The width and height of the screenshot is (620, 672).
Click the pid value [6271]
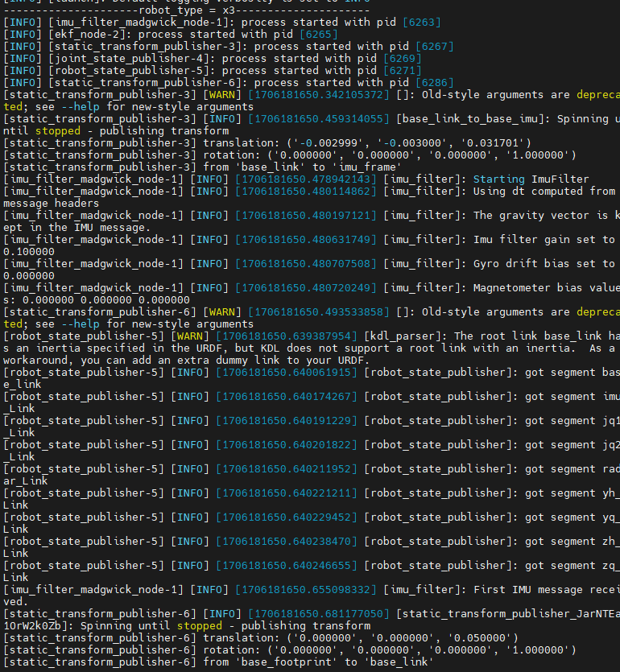pos(402,70)
